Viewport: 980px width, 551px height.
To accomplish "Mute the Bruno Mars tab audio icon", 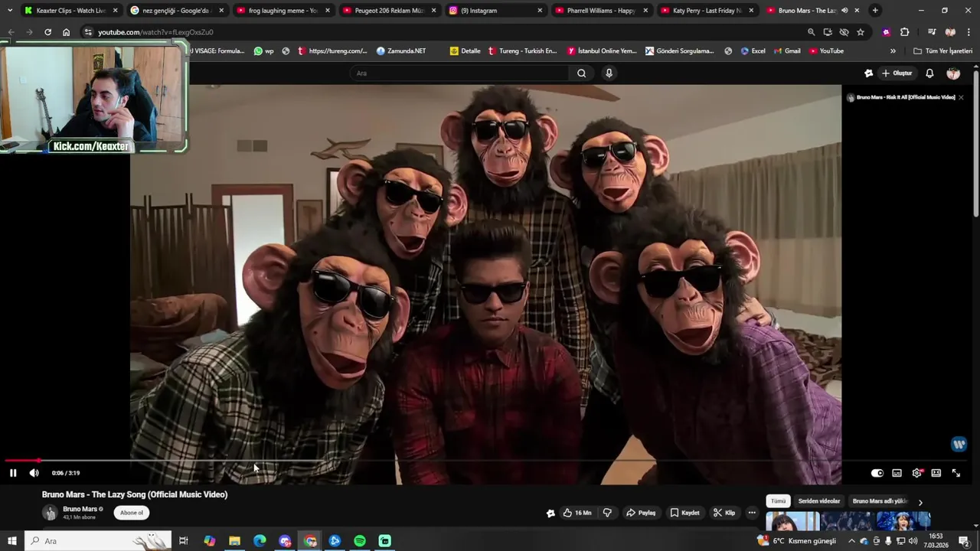I will (844, 11).
